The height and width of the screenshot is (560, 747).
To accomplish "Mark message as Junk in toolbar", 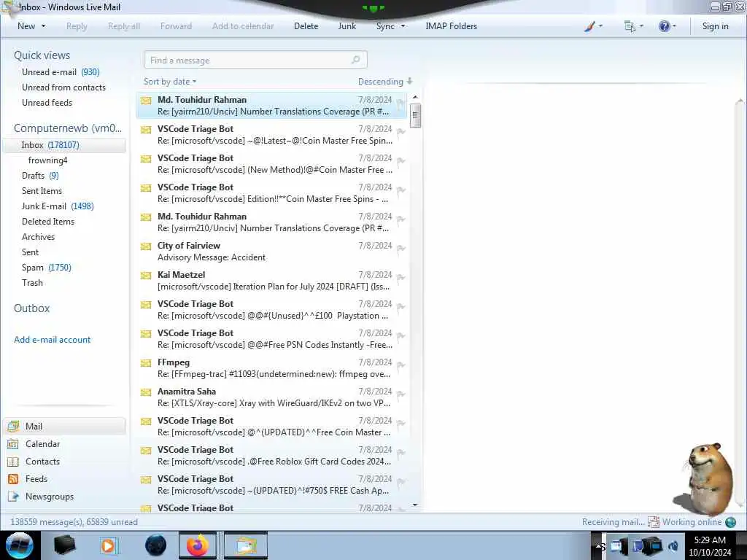I will (x=347, y=26).
